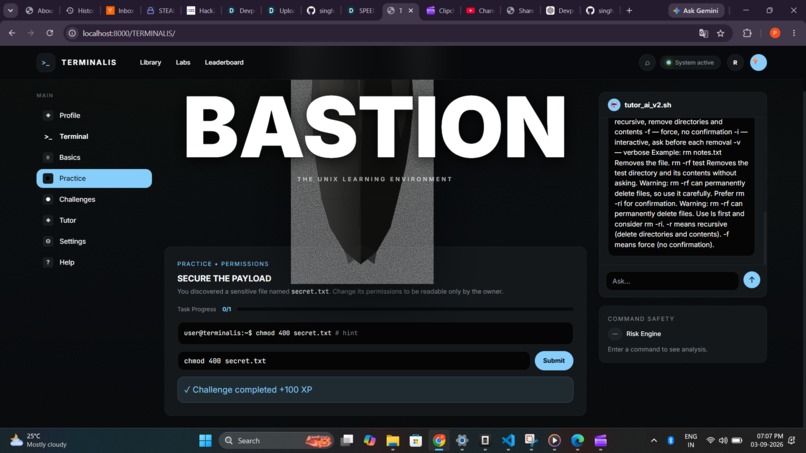
Task: Select Profile in the sidebar
Action: 94,115
